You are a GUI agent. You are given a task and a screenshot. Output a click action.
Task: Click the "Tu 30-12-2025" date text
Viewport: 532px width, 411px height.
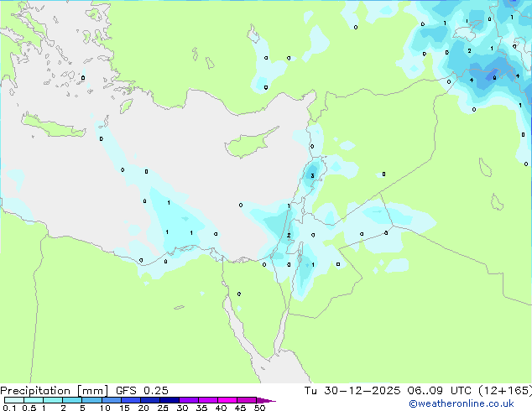click(x=352, y=391)
